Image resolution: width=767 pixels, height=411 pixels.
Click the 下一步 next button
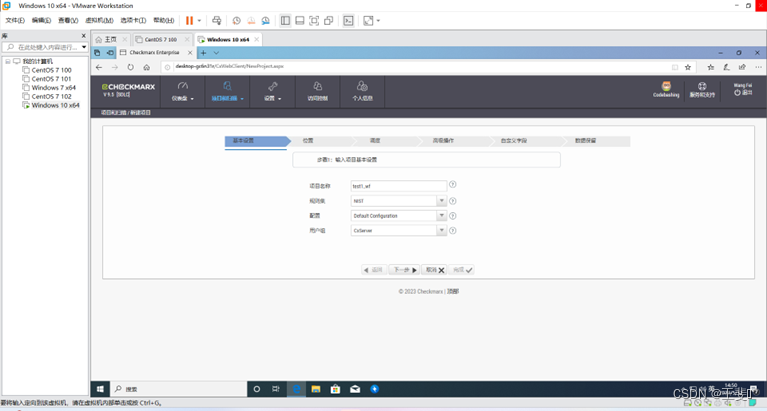coord(405,270)
